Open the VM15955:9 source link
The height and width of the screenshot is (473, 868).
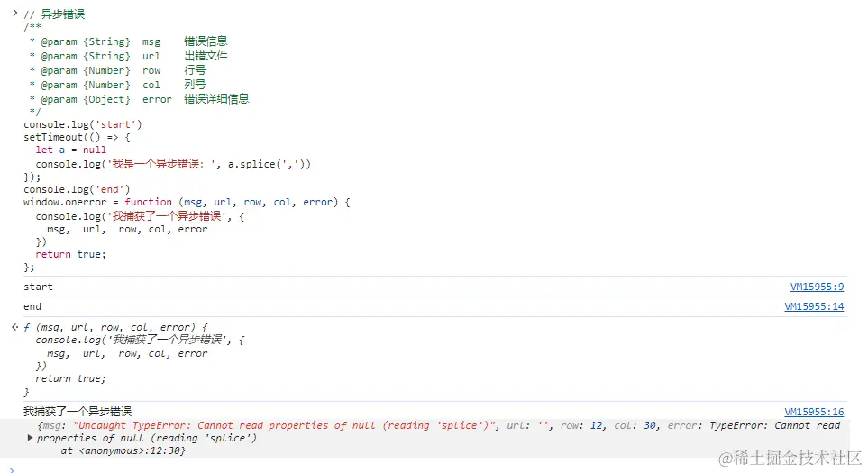pyautogui.click(x=817, y=287)
